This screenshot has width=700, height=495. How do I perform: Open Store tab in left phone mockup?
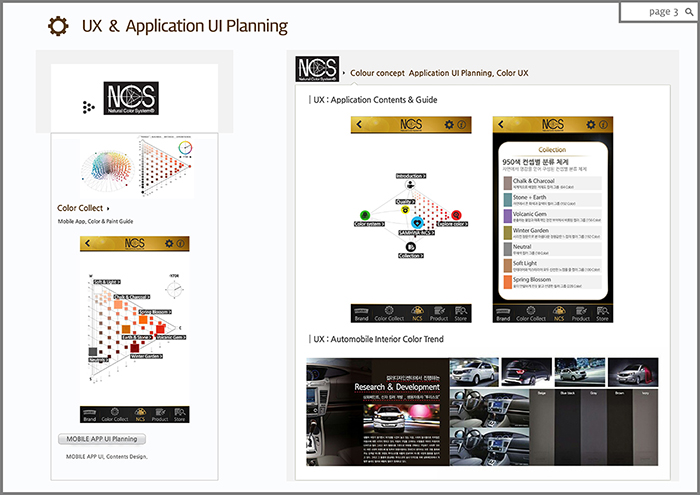click(x=179, y=415)
